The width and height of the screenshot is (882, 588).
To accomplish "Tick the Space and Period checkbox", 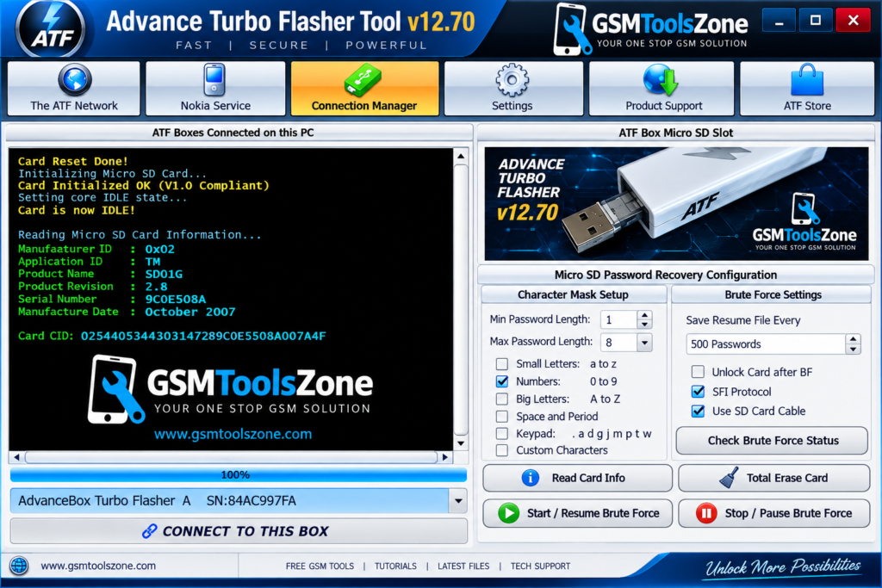I will tap(502, 417).
